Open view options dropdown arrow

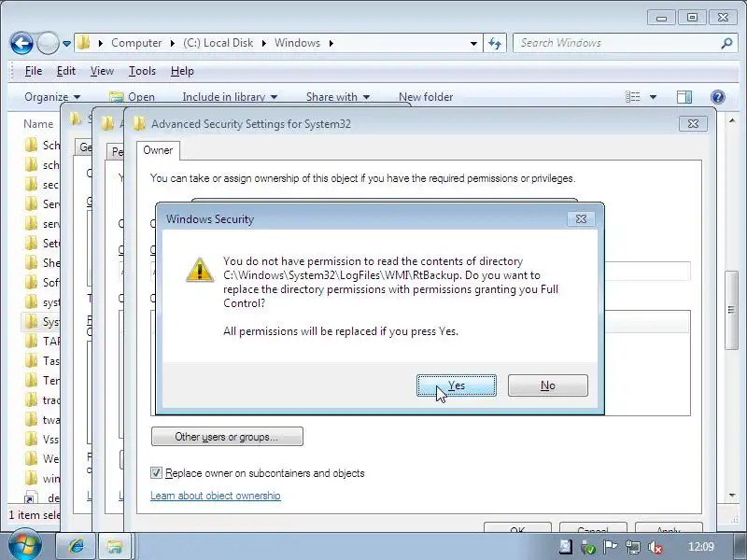click(x=653, y=97)
